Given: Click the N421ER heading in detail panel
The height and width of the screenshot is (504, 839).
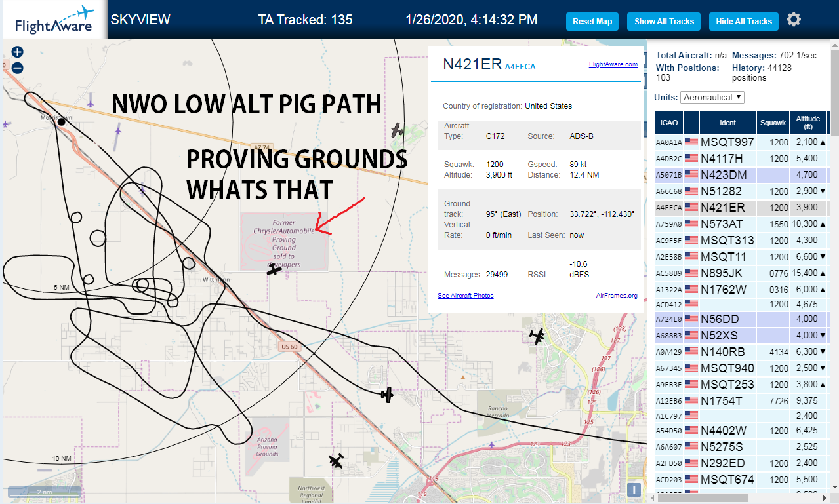Looking at the screenshot, I should pos(472,64).
